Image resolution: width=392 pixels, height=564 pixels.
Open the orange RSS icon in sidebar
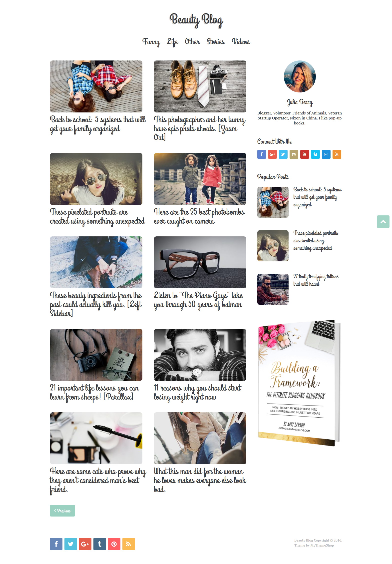[337, 154]
